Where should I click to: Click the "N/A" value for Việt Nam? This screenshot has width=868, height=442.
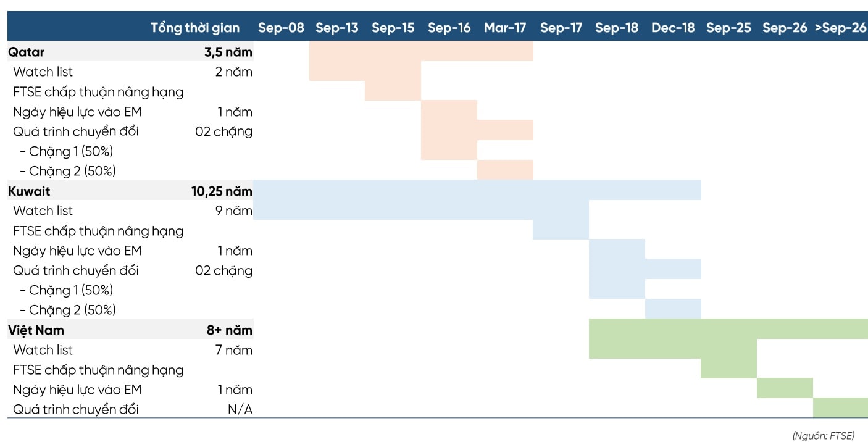pos(240,409)
